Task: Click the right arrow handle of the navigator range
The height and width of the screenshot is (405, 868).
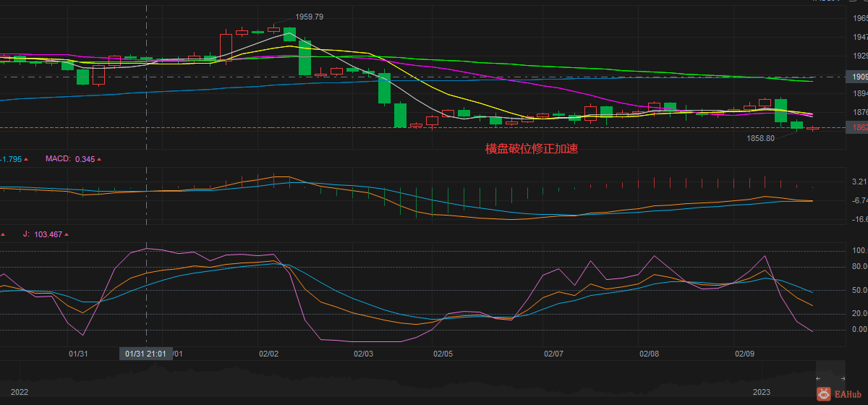Action: tap(842, 379)
